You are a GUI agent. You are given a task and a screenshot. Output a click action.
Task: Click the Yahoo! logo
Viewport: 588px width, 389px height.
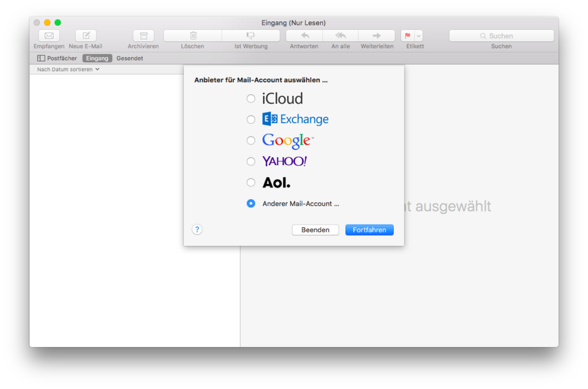pos(285,161)
